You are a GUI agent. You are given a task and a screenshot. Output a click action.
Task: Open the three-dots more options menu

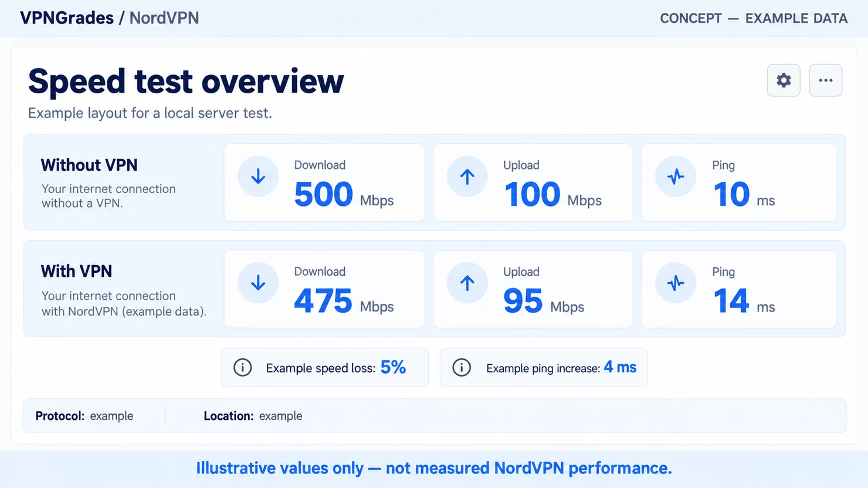click(x=826, y=80)
